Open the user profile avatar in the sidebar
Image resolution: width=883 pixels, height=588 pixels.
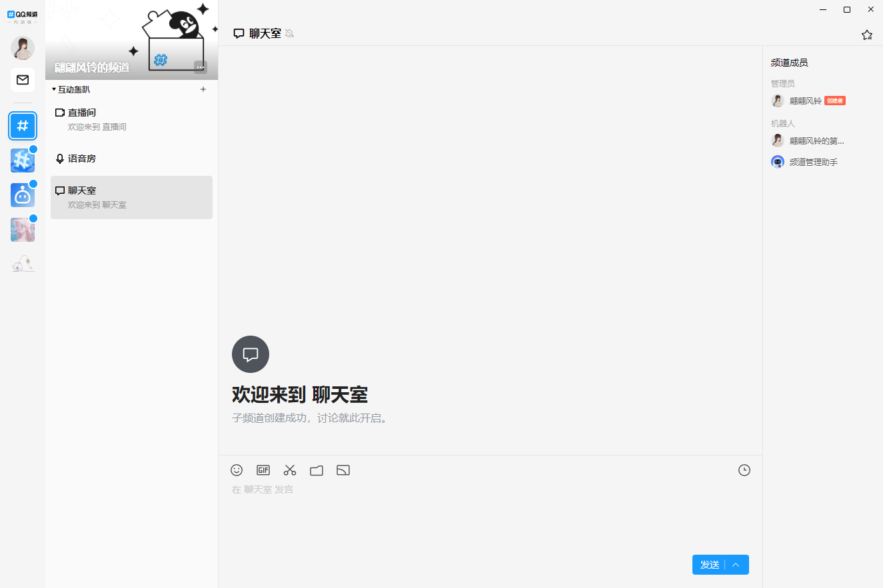pyautogui.click(x=23, y=48)
